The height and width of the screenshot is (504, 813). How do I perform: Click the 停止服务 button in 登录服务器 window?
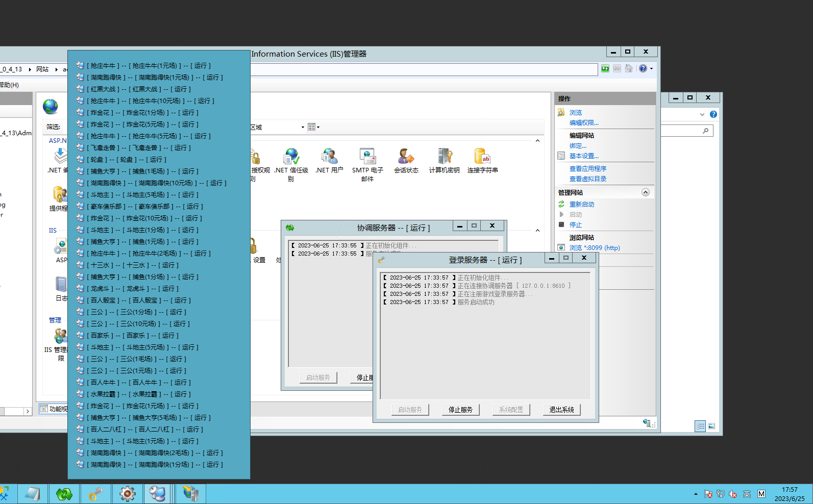coord(460,410)
